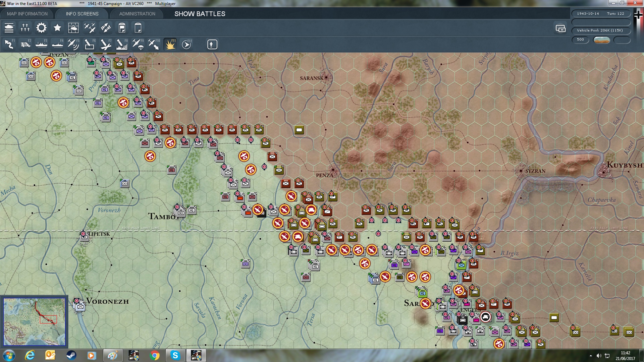This screenshot has height=362, width=644.
Task: Open the air doctrine planes icon
Action: (90, 28)
